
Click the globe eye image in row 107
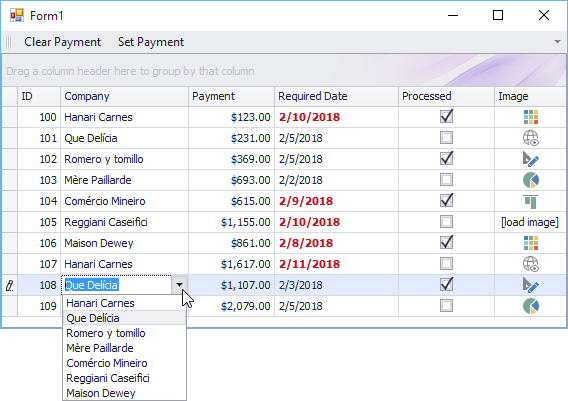531,264
